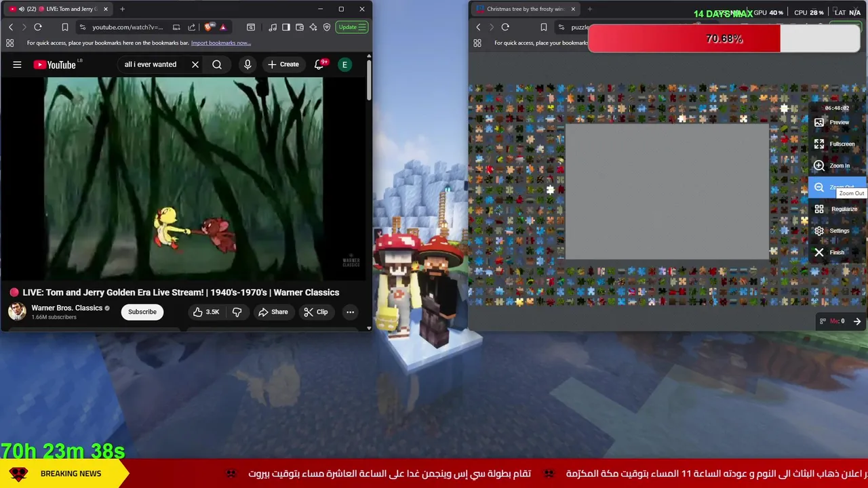Bookmark the YouTube page
This screenshot has height=488, width=868.
pyautogui.click(x=65, y=27)
